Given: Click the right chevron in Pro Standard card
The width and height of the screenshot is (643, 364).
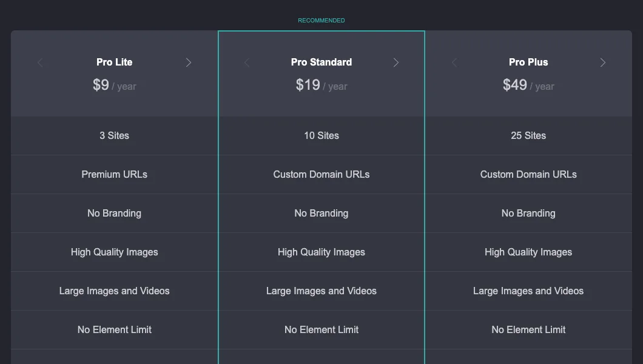Looking at the screenshot, I should click(396, 62).
